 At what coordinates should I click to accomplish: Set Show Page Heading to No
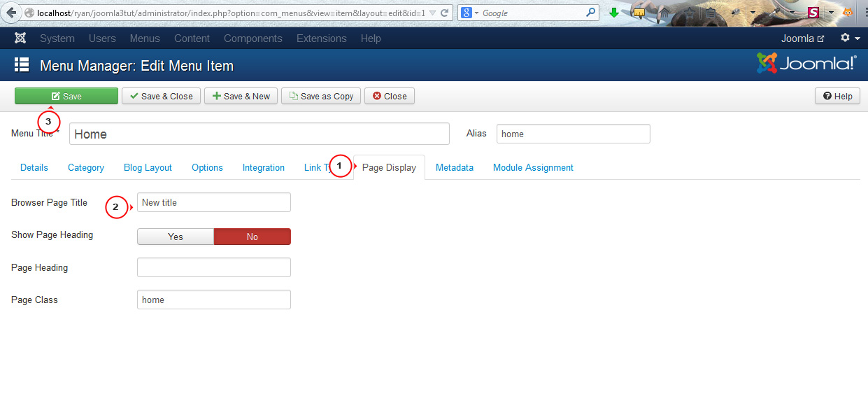click(x=252, y=237)
